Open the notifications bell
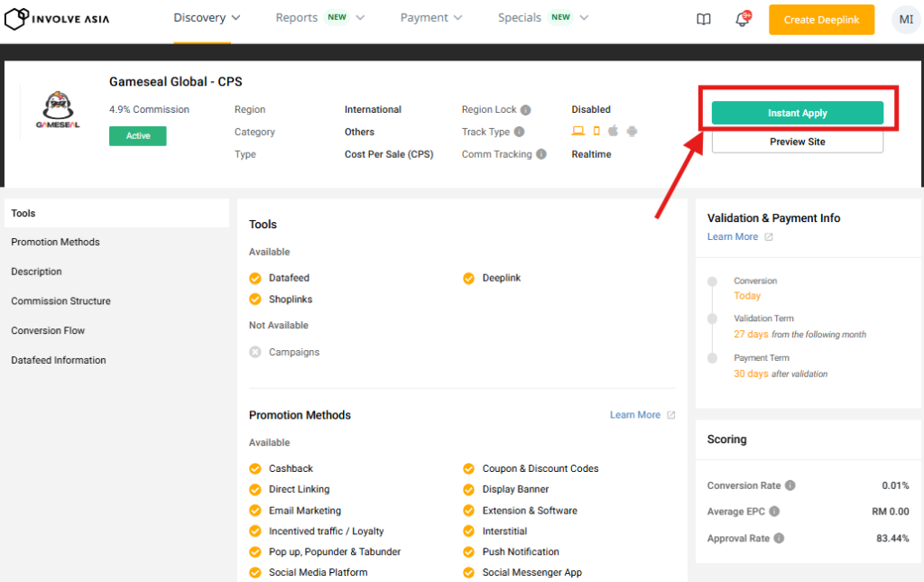The image size is (924, 582). pyautogui.click(x=743, y=19)
